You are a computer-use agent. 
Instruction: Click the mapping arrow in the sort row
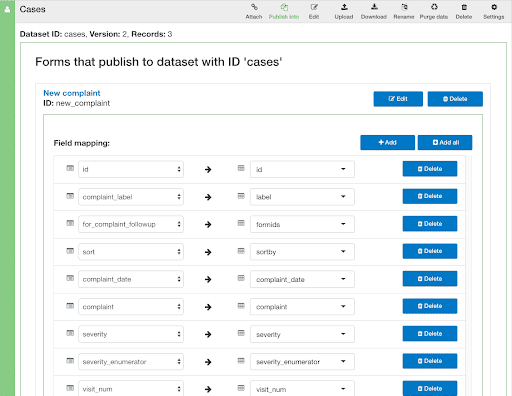(x=208, y=252)
